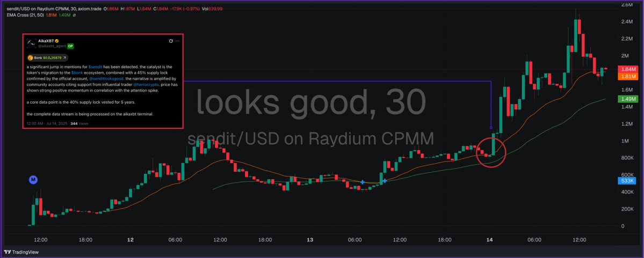
Task: Click the green 1.49M axis label
Action: pos(627,99)
